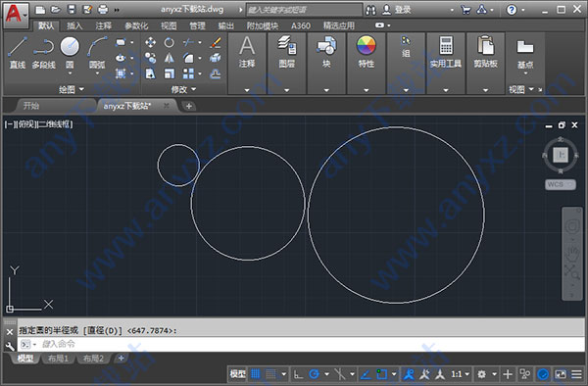Viewport: 588px width, 386px height.
Task: Select the Fillet tool icon
Action: pos(188,58)
